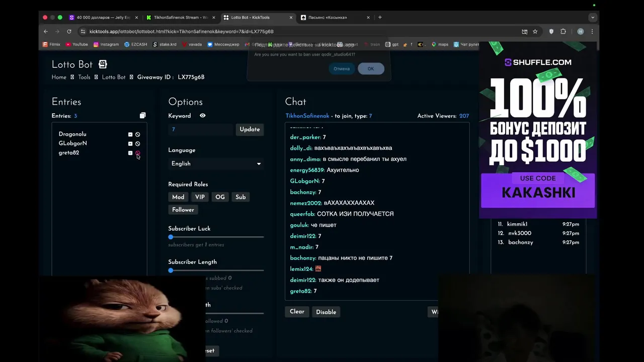The height and width of the screenshot is (362, 644).
Task: Click the Lotto Bot robot icon in heading
Action: pos(103,64)
